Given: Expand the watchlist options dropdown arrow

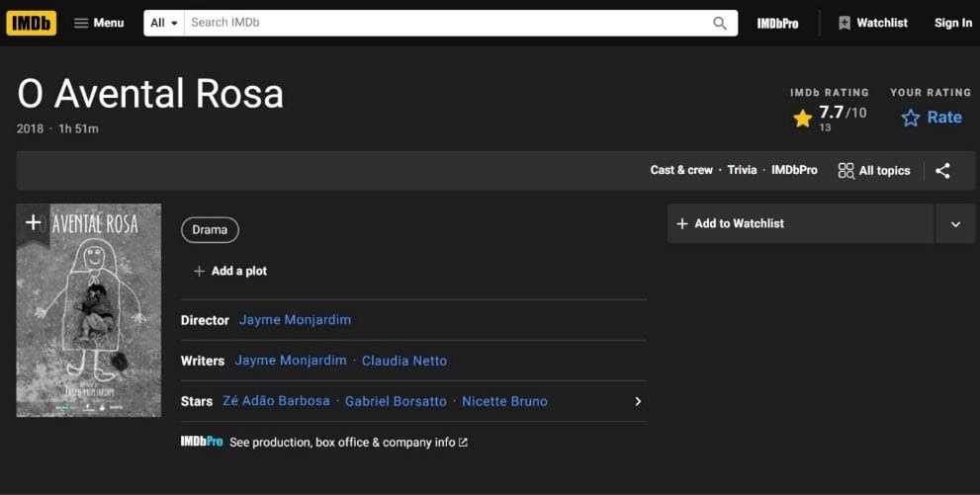Looking at the screenshot, I should [955, 223].
